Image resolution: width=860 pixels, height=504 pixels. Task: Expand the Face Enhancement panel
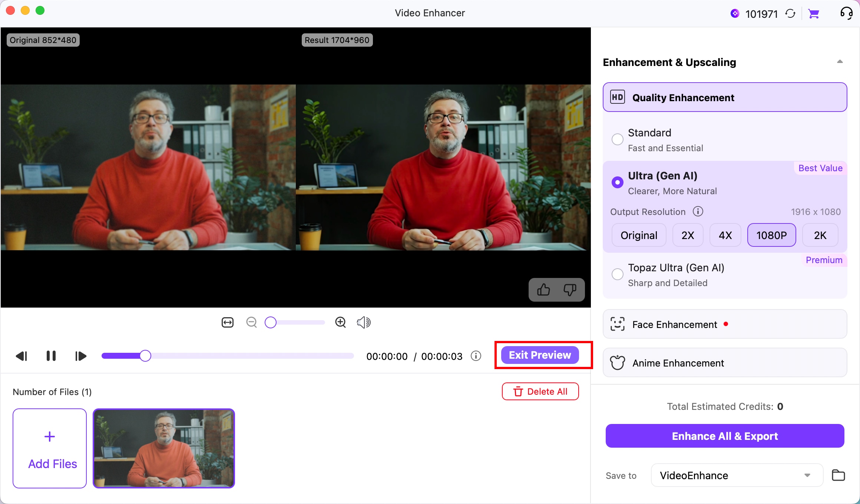point(725,324)
